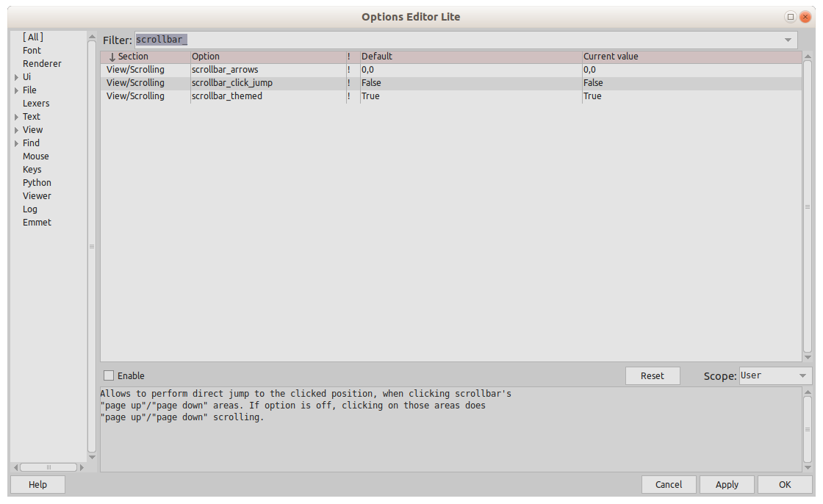Select the Lexers category

(x=36, y=104)
